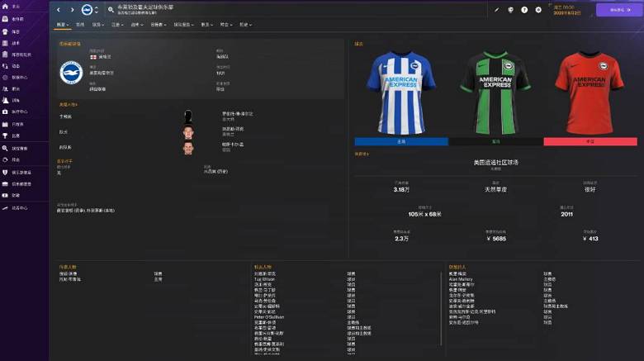Click the green and black away shirt
The width and height of the screenshot is (644, 361).
pyautogui.click(x=495, y=93)
